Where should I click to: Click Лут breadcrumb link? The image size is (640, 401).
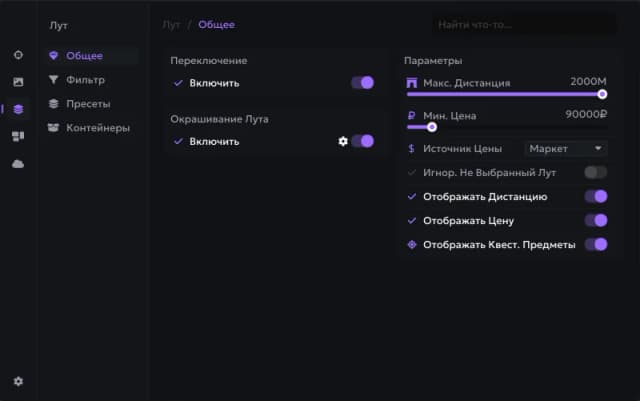171,25
